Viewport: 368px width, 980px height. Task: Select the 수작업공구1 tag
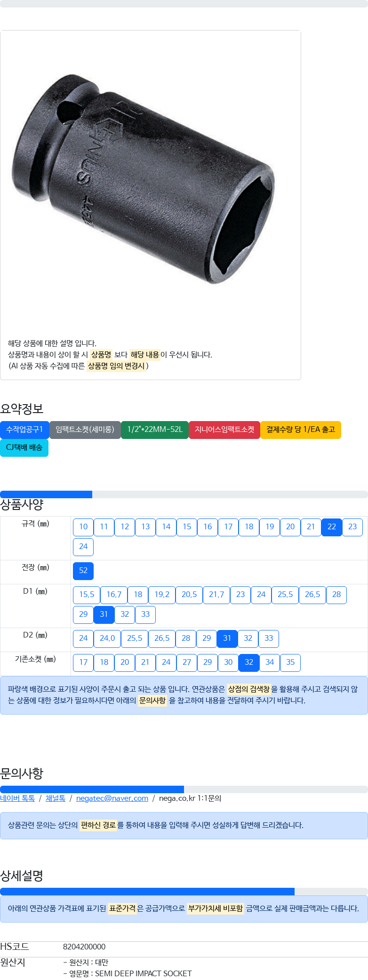(24, 430)
